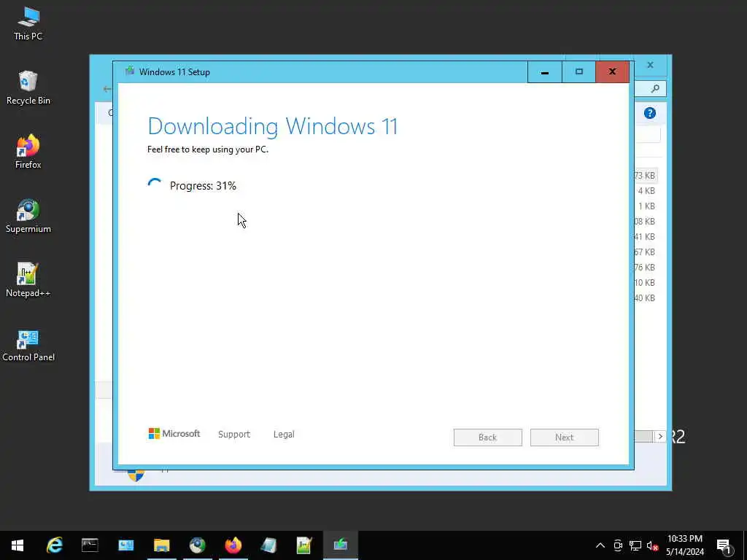Viewport: 747px width, 560px height.
Task: Switch to Firefox in the taskbar
Action: 233,545
